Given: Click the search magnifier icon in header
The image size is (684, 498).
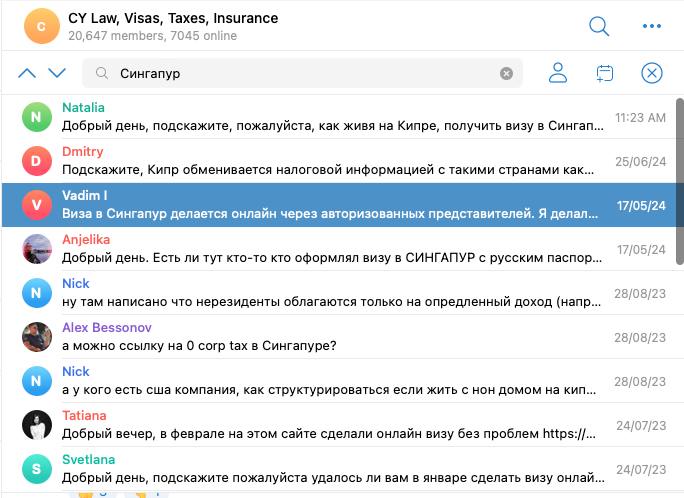Looking at the screenshot, I should coord(599,26).
